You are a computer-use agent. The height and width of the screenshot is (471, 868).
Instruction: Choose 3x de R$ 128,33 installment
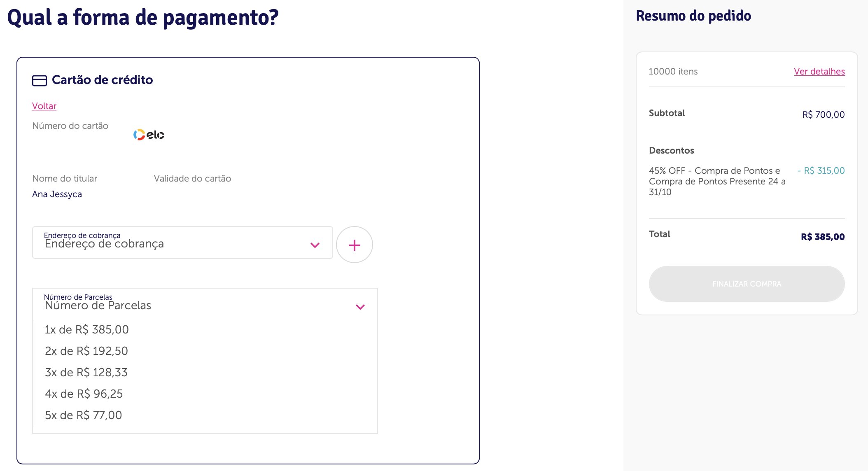pyautogui.click(x=205, y=372)
